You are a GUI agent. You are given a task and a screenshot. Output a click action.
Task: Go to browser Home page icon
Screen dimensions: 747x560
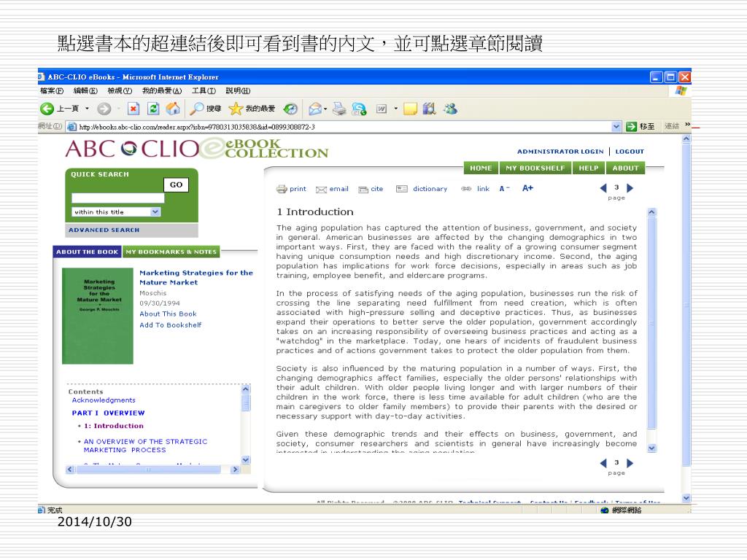(x=173, y=109)
